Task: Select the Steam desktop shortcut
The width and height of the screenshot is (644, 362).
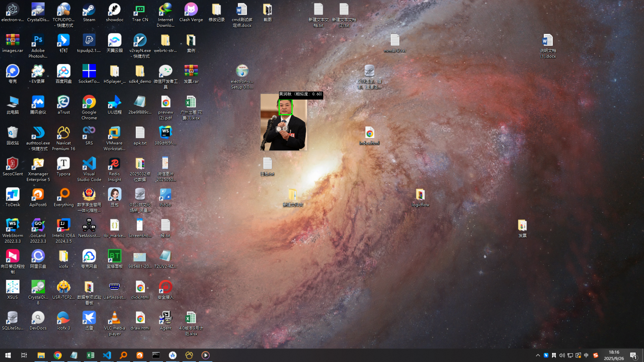Action: pos(89,10)
